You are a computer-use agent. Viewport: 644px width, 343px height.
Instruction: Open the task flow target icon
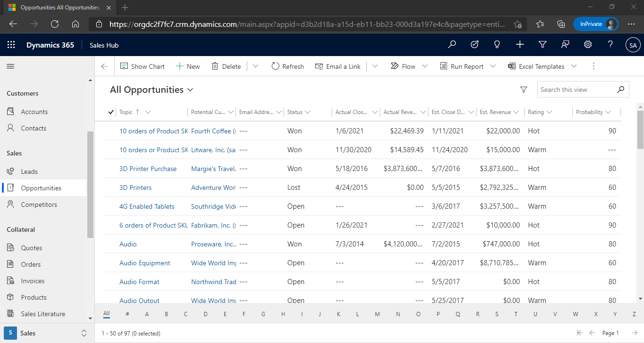[475, 44]
